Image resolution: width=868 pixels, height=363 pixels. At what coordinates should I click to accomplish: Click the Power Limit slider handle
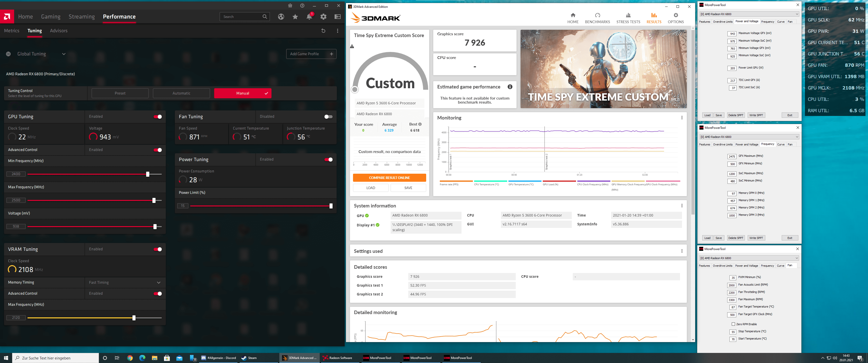(331, 206)
